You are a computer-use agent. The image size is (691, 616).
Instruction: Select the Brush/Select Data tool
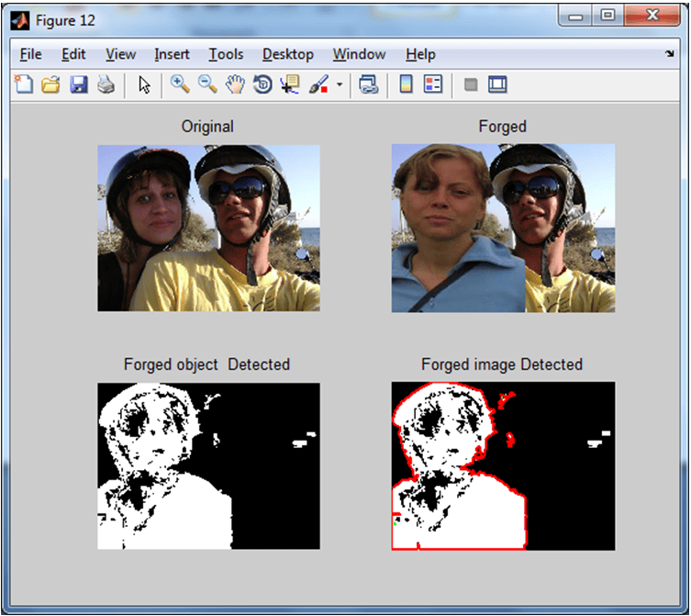click(x=318, y=84)
